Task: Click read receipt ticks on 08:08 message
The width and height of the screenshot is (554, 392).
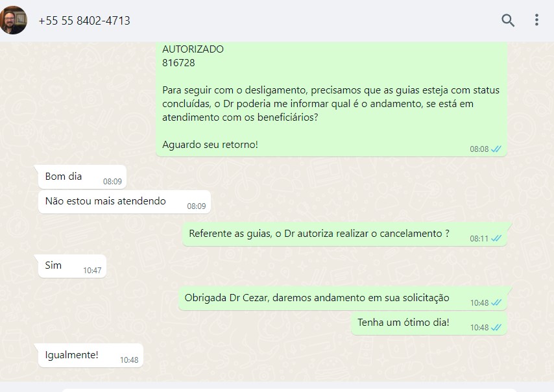Action: (496, 149)
